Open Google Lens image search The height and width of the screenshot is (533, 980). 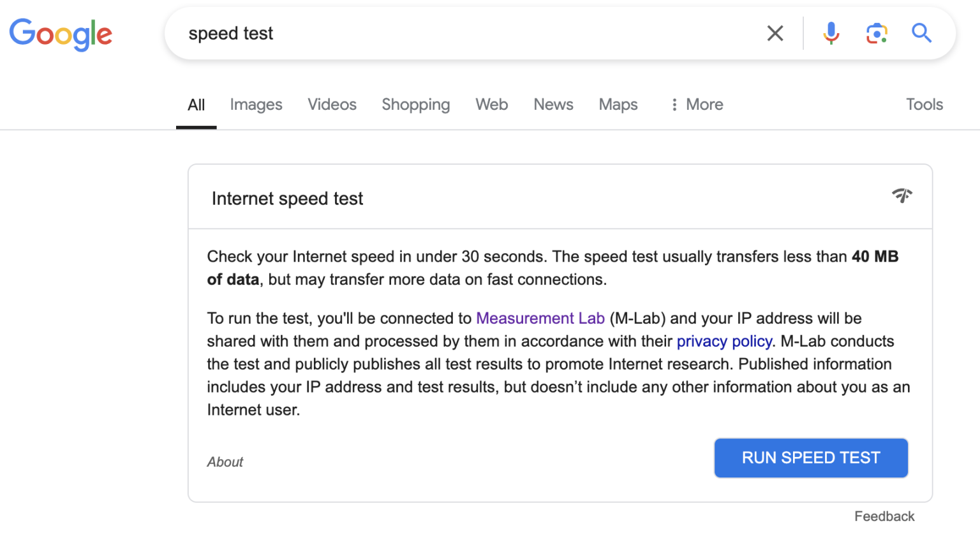[877, 33]
